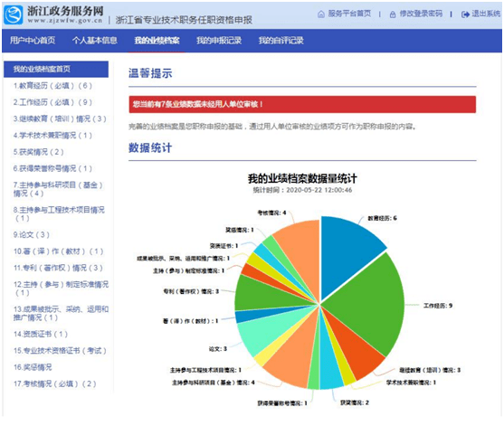The width and height of the screenshot is (504, 426).
Task: Click the 获奖情况: 2 chart label
Action: pyautogui.click(x=355, y=402)
